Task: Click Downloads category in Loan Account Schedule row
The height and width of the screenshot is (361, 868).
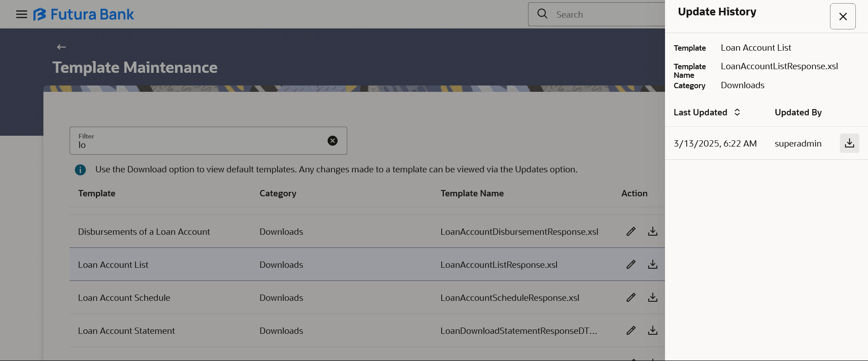Action: (x=281, y=298)
